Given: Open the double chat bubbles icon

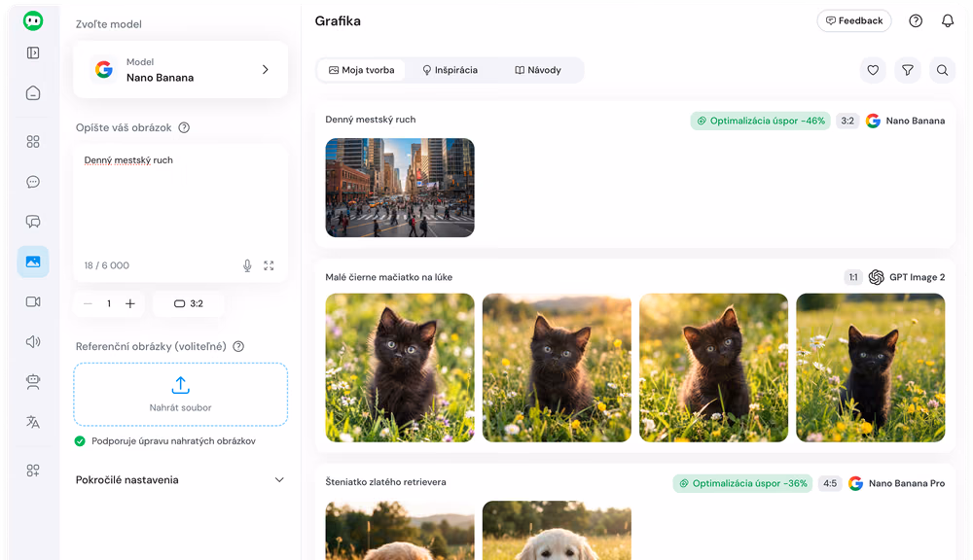Looking at the screenshot, I should point(33,222).
